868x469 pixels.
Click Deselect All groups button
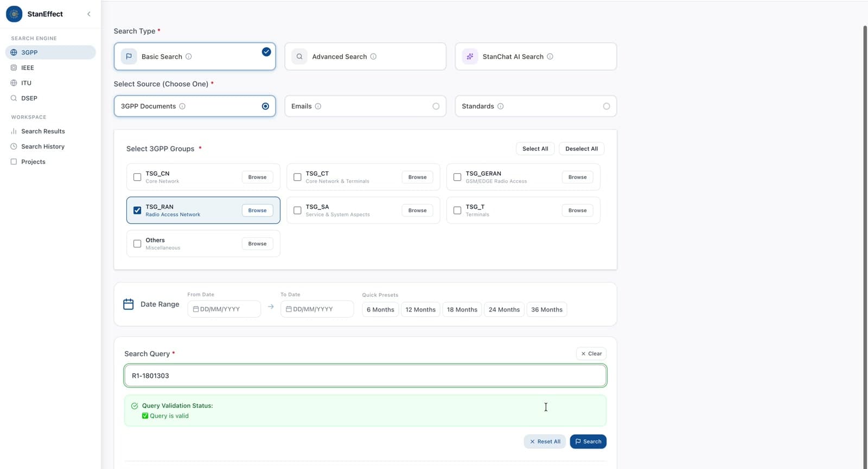click(x=582, y=149)
